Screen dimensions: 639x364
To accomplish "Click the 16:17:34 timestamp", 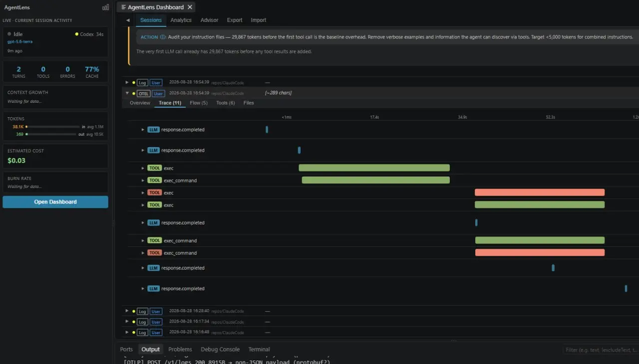I will pos(189,322).
